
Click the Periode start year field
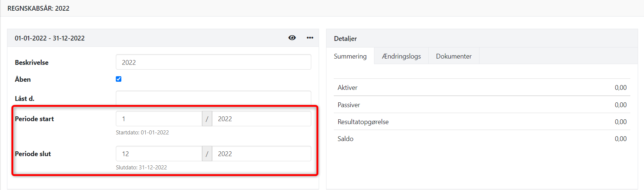tap(261, 119)
